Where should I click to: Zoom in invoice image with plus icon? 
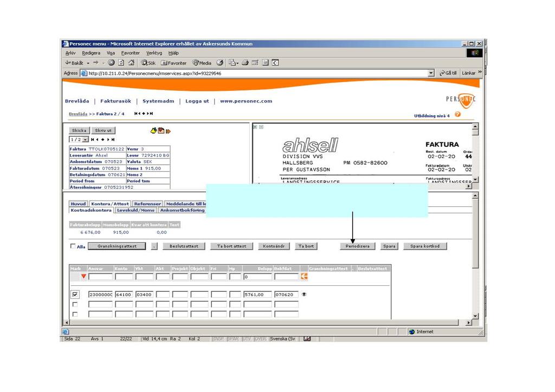pos(255,127)
